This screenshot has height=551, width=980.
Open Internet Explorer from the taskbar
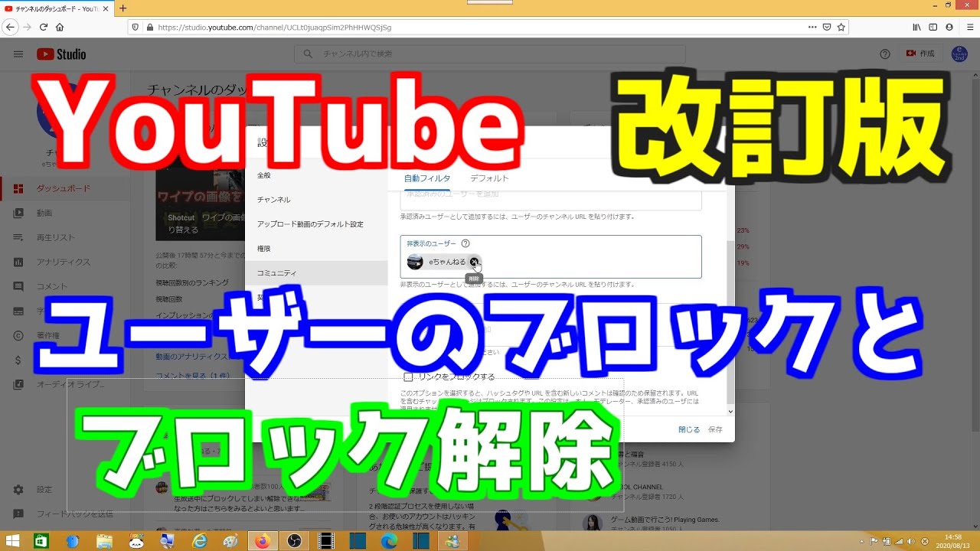(x=200, y=541)
